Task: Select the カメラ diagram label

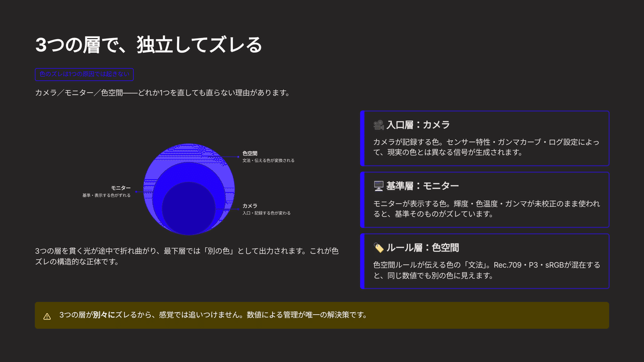Action: point(251,205)
